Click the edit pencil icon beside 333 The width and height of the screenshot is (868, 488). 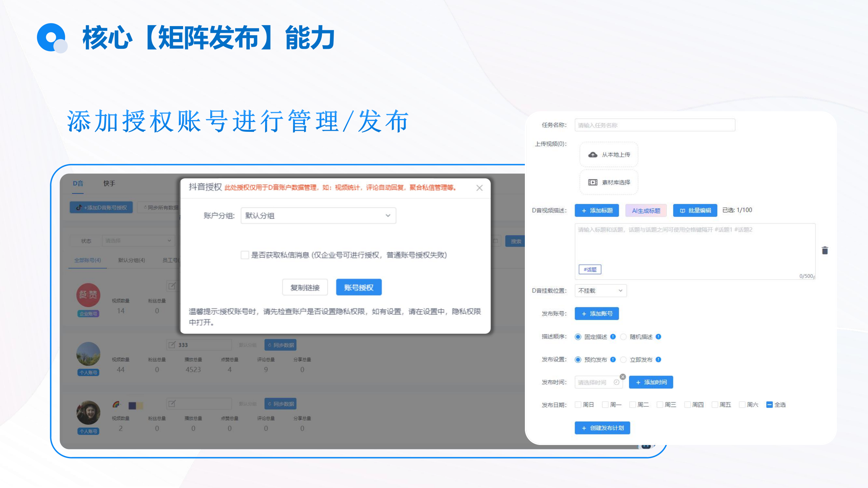[172, 345]
